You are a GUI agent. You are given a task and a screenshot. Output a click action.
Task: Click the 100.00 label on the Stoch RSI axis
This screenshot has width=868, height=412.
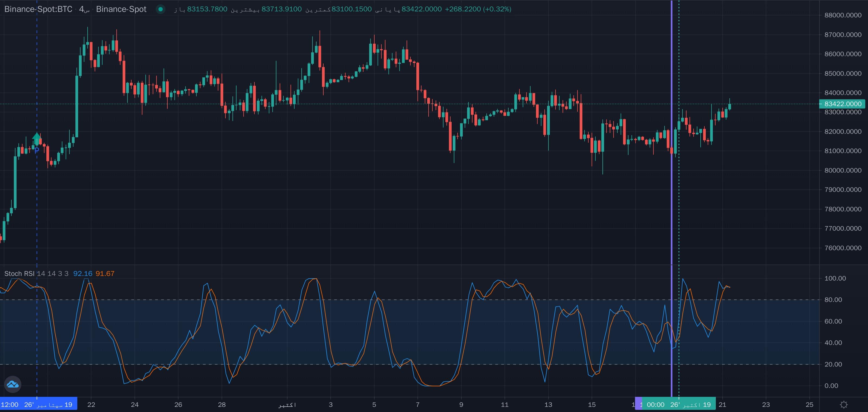(x=835, y=278)
